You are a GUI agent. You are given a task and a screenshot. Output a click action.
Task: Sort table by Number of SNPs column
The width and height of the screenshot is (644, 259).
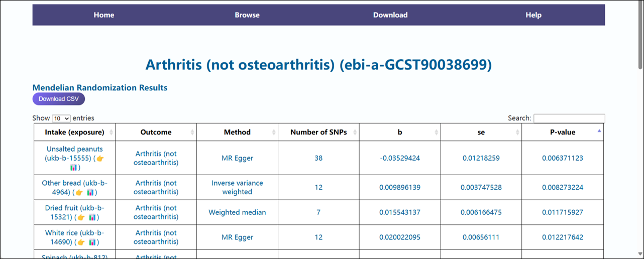point(318,133)
